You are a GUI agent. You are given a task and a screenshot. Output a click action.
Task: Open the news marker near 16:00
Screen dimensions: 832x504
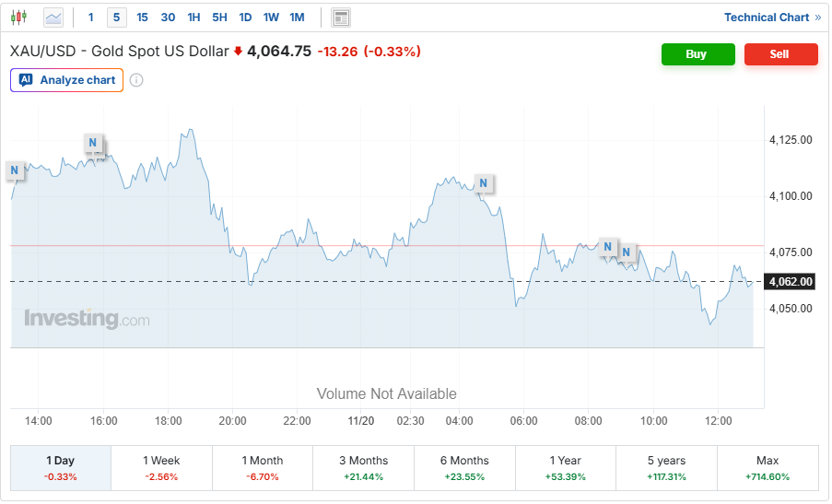[92, 142]
